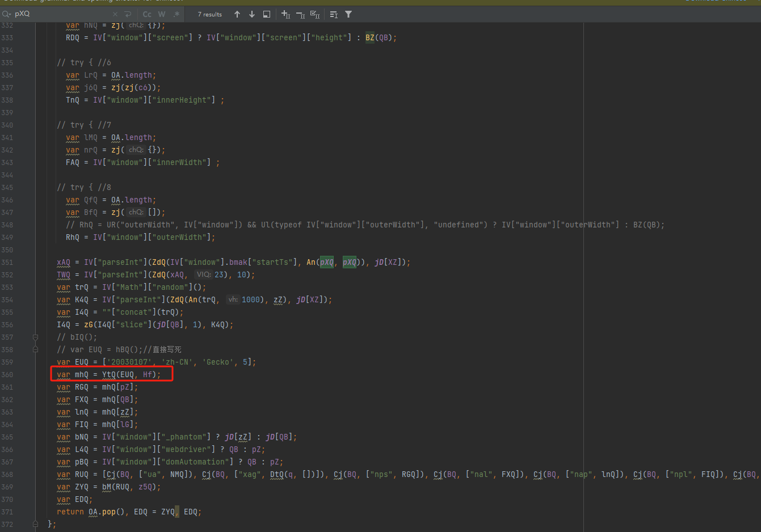761x532 pixels.
Task: Click the "7 results" counter label
Action: 210,14
